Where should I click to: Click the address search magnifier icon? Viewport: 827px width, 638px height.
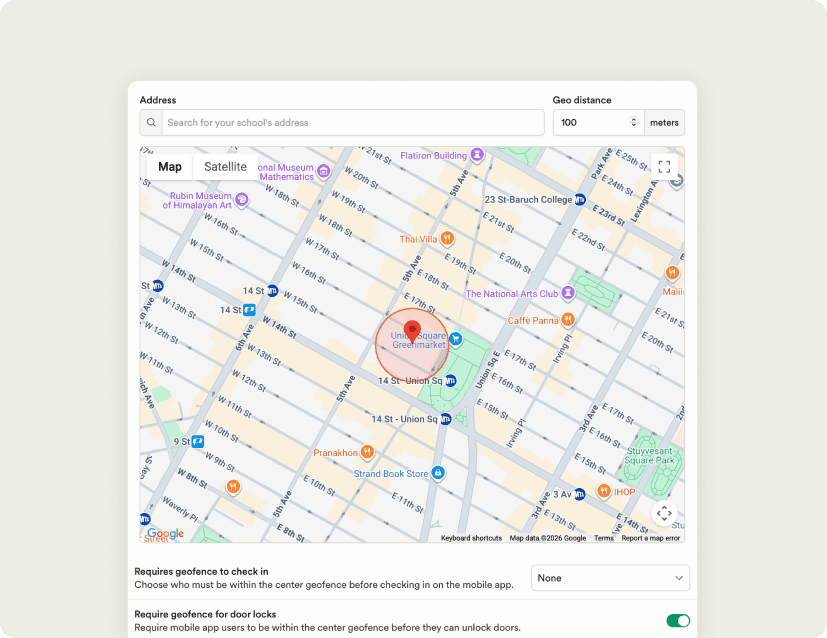point(151,122)
